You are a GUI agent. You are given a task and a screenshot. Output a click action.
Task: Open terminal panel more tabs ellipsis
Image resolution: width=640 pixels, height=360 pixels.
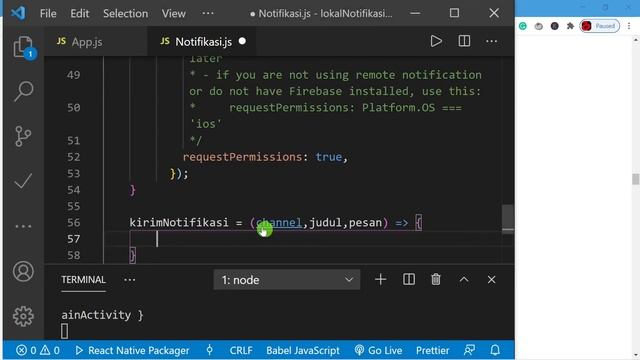click(x=130, y=280)
